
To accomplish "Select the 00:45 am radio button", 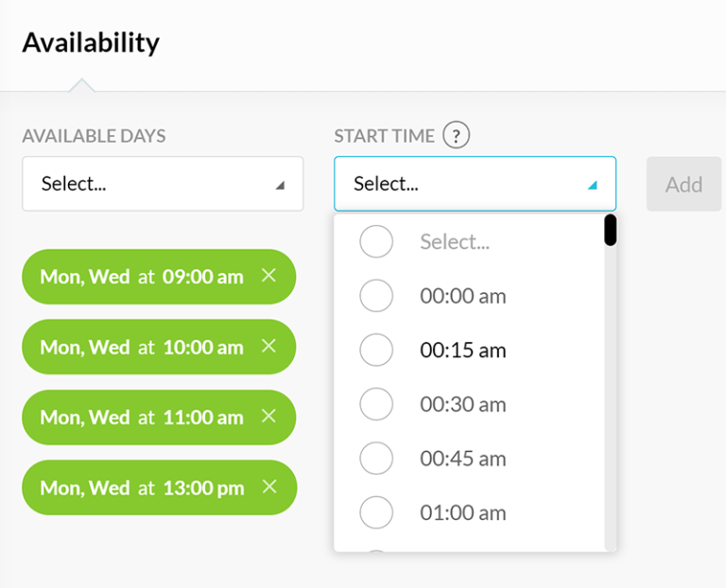I will (x=376, y=458).
